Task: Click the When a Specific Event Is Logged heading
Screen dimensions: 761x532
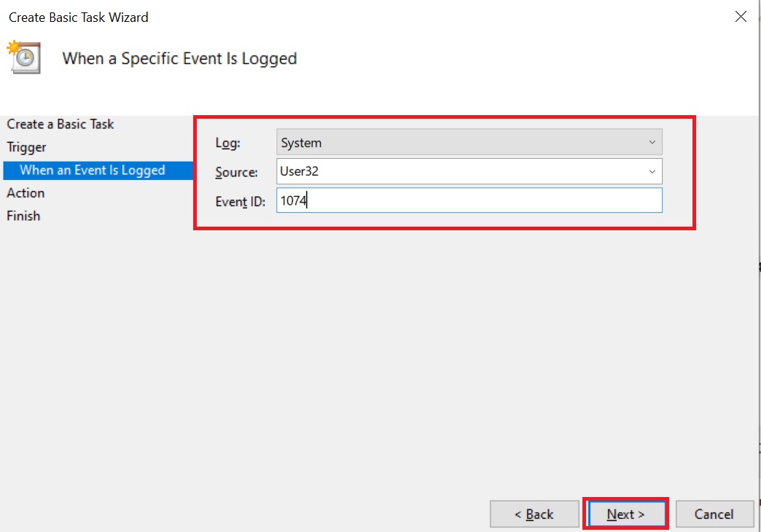Action: click(179, 58)
